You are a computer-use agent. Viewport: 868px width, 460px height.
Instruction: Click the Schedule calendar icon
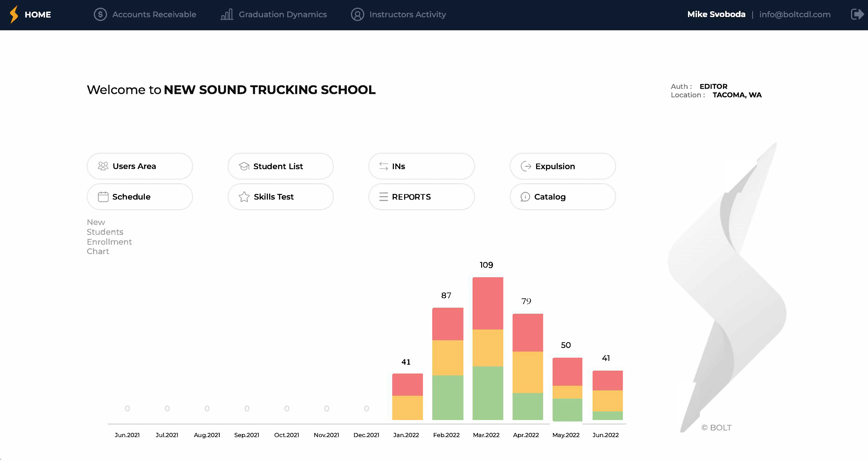point(103,197)
